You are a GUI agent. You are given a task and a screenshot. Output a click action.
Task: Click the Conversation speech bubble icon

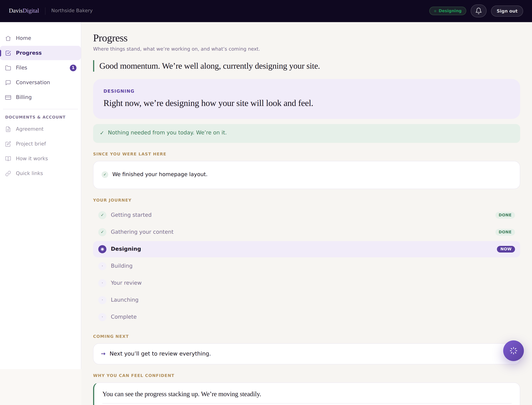coord(8,83)
